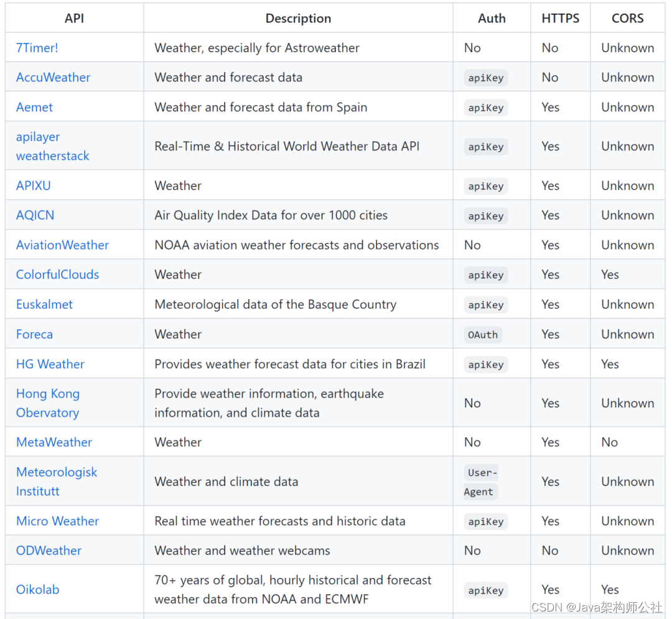This screenshot has height=619, width=672.
Task: Click the Auth 'No' in AviationWeather row
Action: point(472,245)
